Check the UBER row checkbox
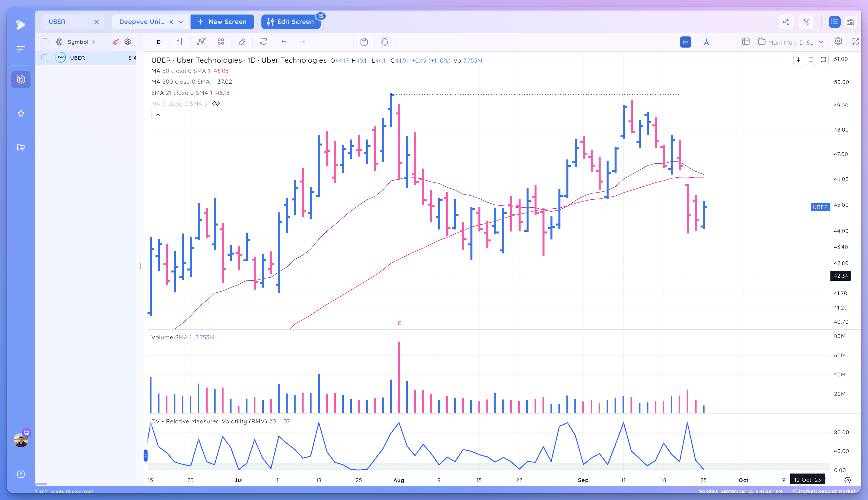Screen dimensions: 868x500 [45, 58]
